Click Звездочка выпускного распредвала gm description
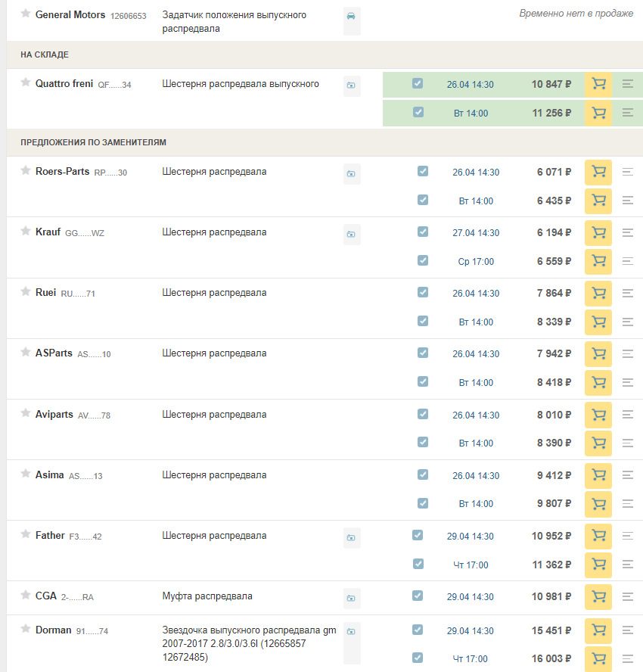This screenshot has width=643, height=672. pyautogui.click(x=249, y=643)
